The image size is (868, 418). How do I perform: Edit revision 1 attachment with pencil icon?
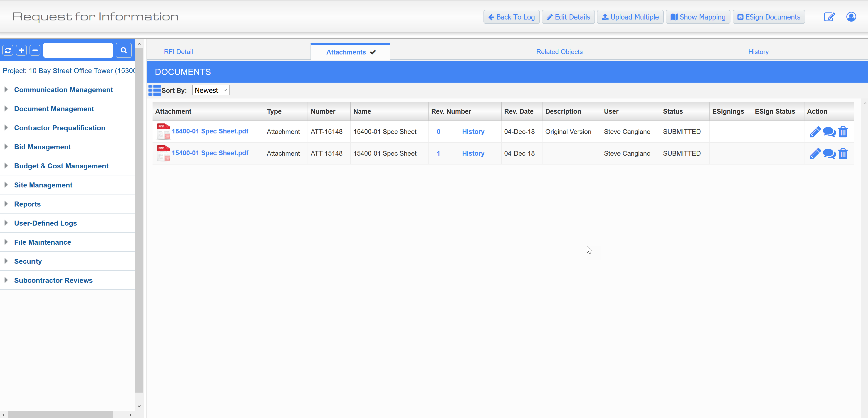coord(815,154)
